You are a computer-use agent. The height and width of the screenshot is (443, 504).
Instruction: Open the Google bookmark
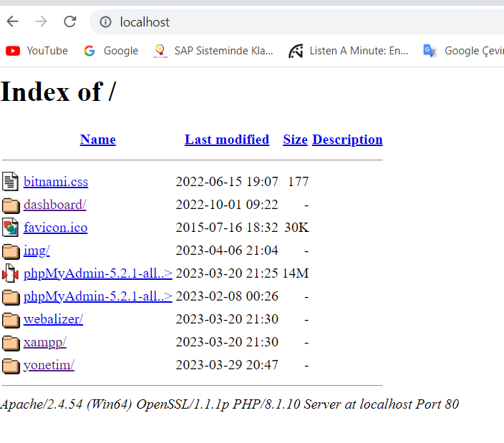(x=111, y=51)
